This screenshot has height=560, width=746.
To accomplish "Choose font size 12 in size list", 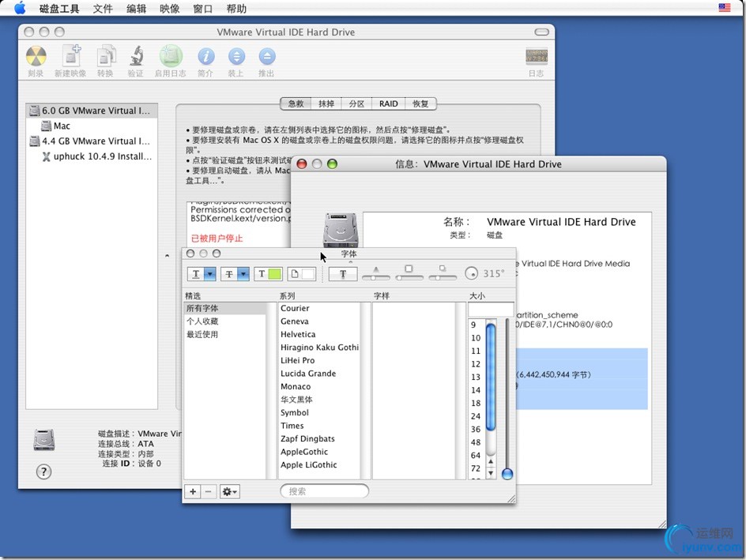I will [x=477, y=364].
